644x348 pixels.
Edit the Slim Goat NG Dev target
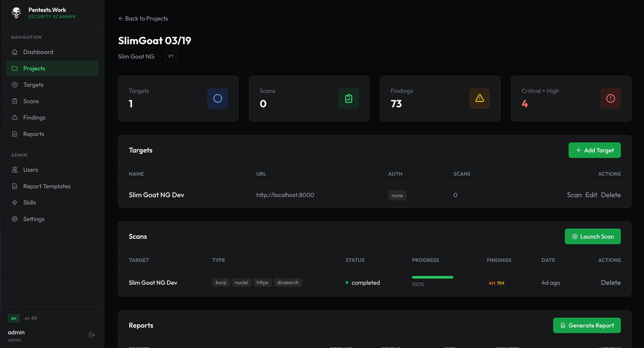[591, 195]
